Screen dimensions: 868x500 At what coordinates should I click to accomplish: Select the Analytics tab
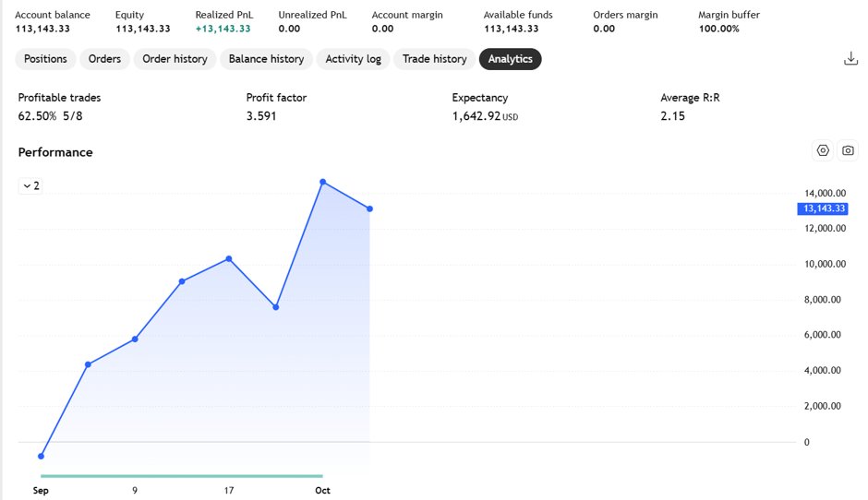coord(511,59)
